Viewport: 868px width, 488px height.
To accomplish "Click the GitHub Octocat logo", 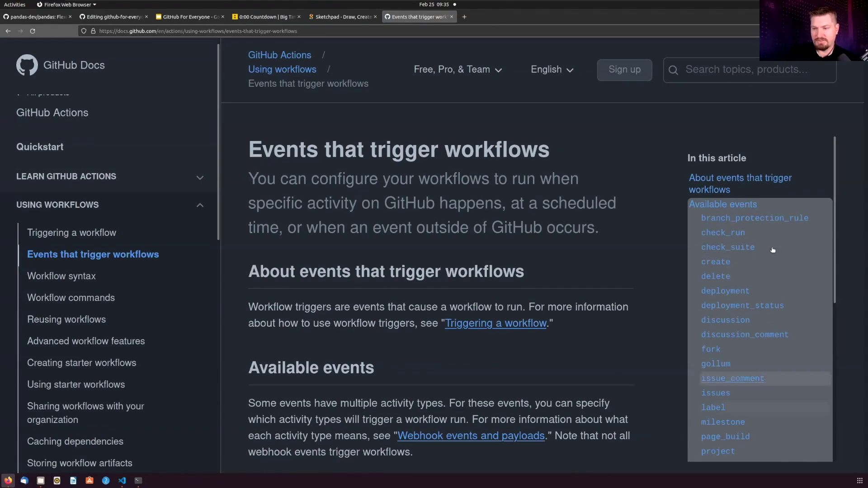I will 27,65.
